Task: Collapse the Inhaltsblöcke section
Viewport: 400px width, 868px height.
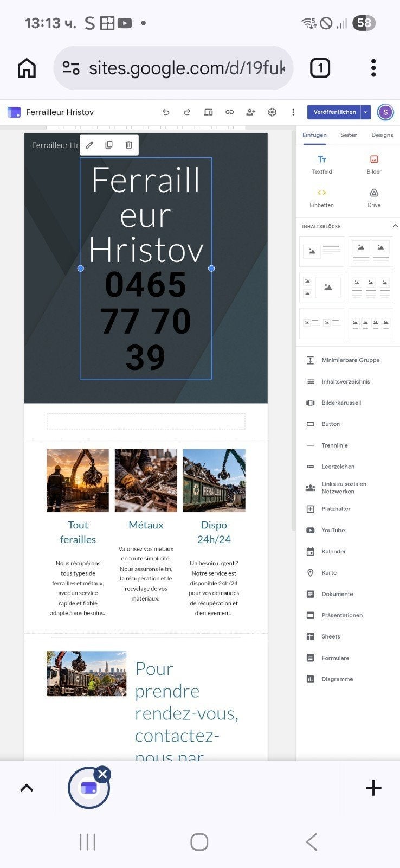Action: (395, 226)
